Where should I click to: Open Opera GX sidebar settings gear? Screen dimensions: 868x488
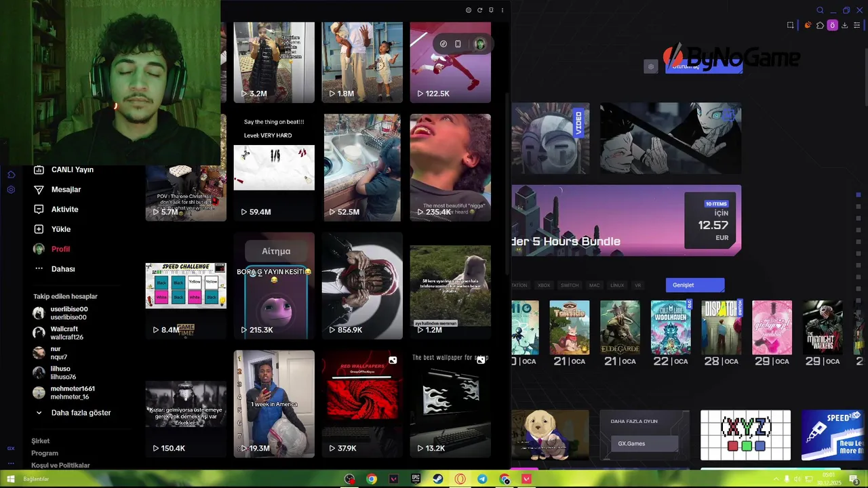tap(11, 190)
